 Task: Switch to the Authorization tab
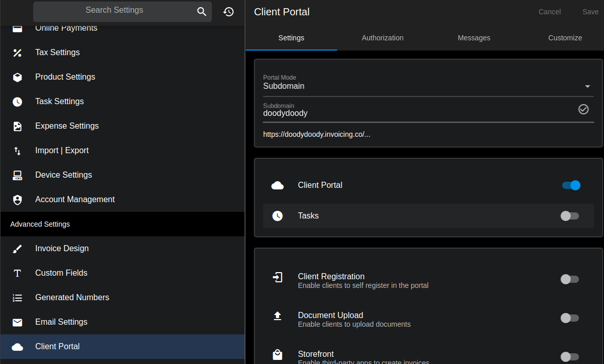pyautogui.click(x=382, y=38)
